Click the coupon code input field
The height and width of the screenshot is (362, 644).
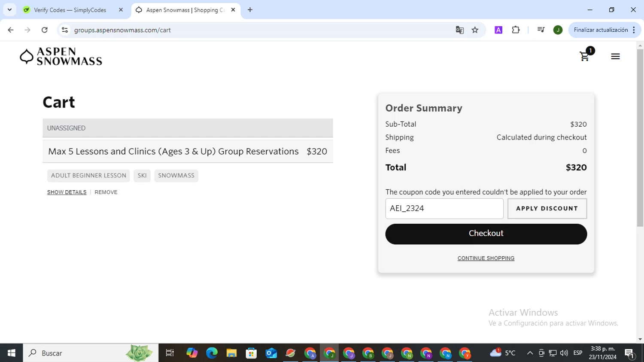coord(444,209)
